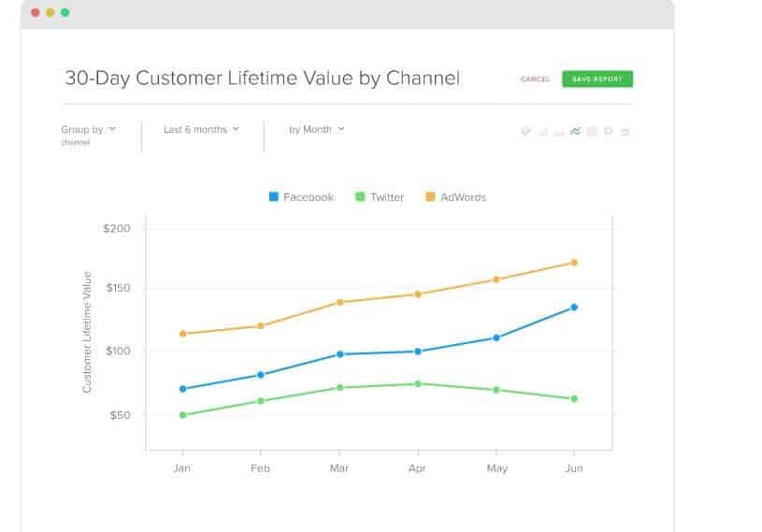The height and width of the screenshot is (532, 762).
Task: Click the red Cancel link
Action: click(535, 79)
